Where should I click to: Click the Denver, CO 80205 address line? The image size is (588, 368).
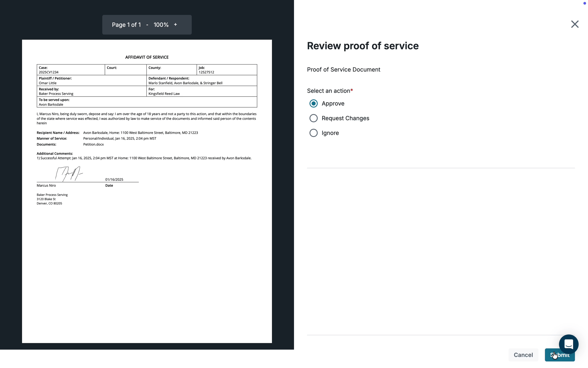pos(49,203)
